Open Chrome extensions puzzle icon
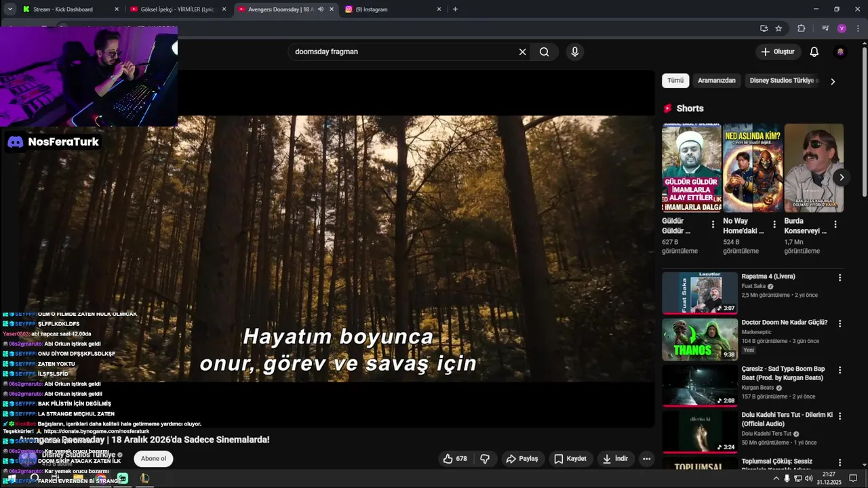The width and height of the screenshot is (868, 488). (x=802, y=28)
